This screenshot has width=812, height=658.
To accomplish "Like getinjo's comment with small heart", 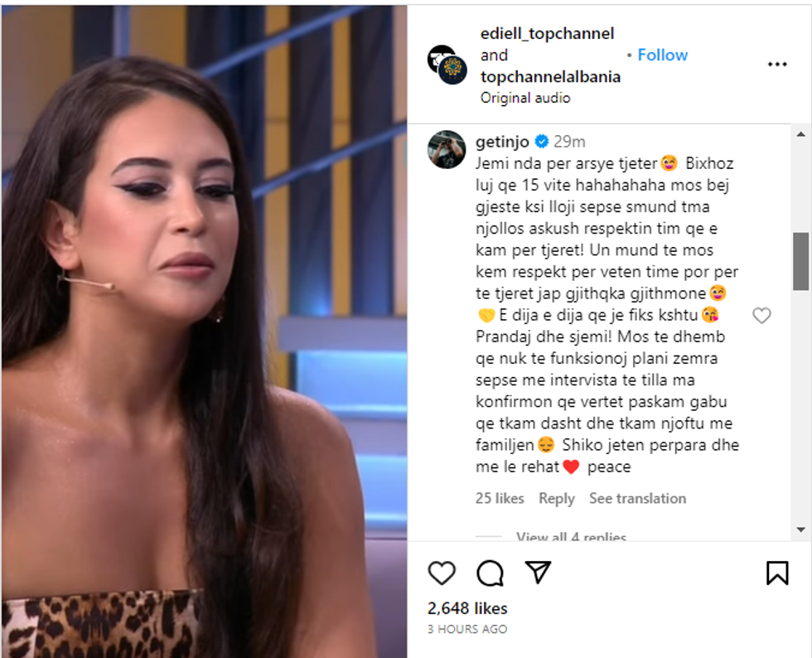I will pyautogui.click(x=761, y=315).
